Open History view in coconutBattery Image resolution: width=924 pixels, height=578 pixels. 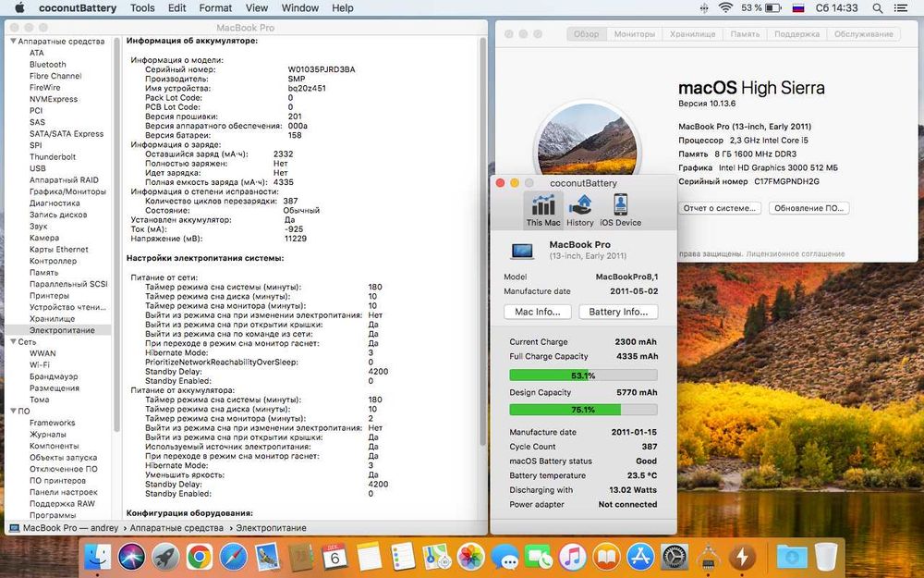tap(580, 210)
